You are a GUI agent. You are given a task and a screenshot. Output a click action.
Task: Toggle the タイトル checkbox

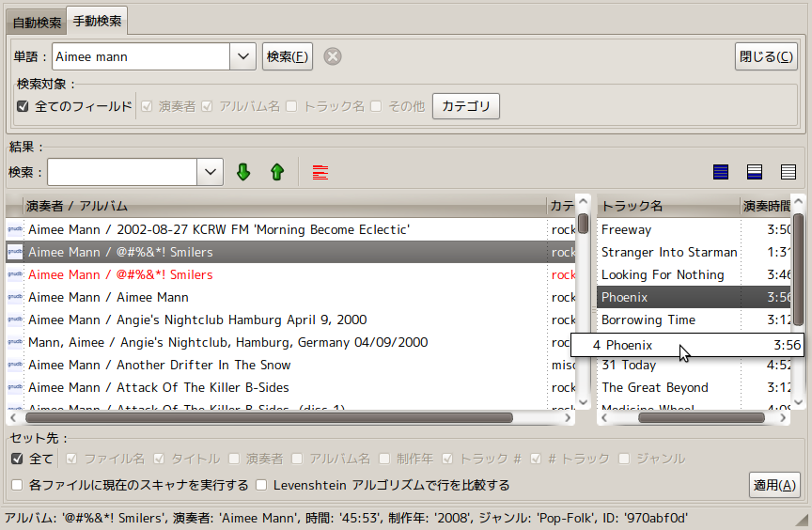coord(159,459)
